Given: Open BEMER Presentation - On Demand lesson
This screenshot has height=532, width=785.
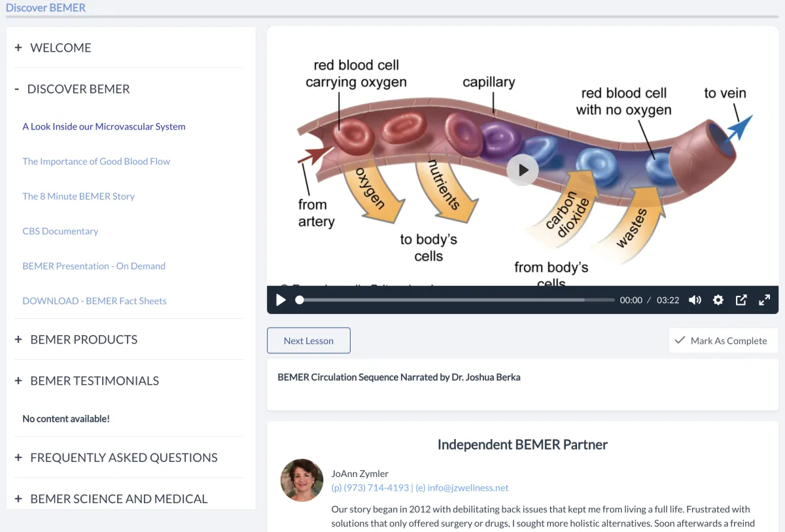Looking at the screenshot, I should point(94,266).
